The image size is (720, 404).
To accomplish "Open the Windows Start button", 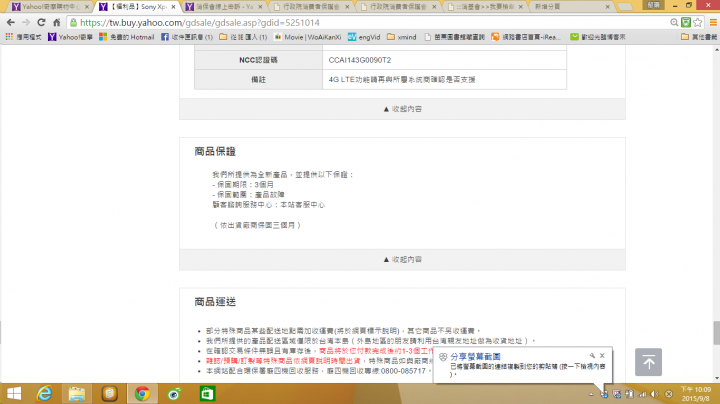I will 14,393.
